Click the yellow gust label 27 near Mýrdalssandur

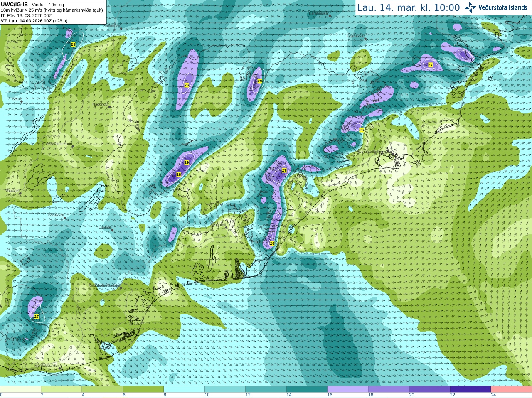click(37, 317)
